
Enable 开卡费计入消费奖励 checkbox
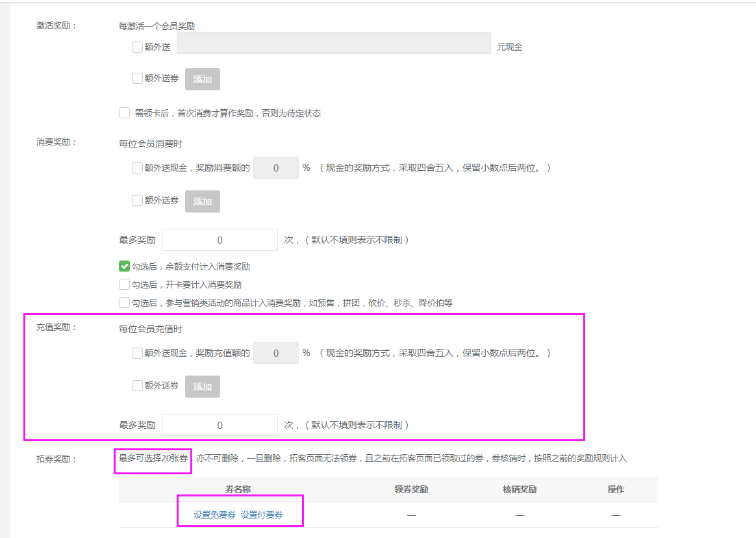(x=124, y=284)
